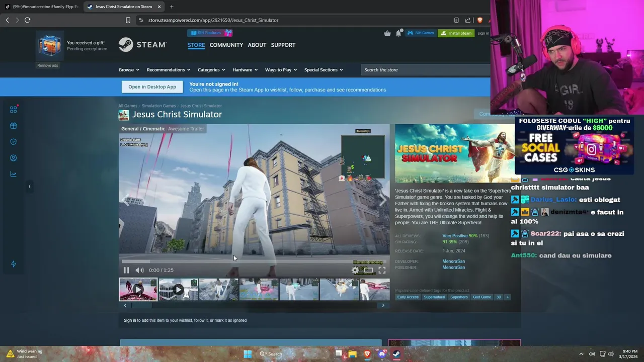Click the Steam logo
The width and height of the screenshot is (644, 362).
click(142, 45)
